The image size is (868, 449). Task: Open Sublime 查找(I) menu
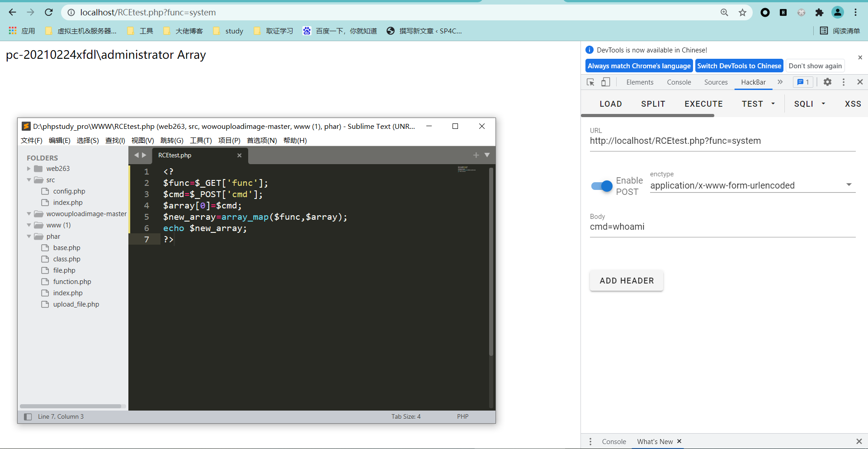(x=115, y=140)
